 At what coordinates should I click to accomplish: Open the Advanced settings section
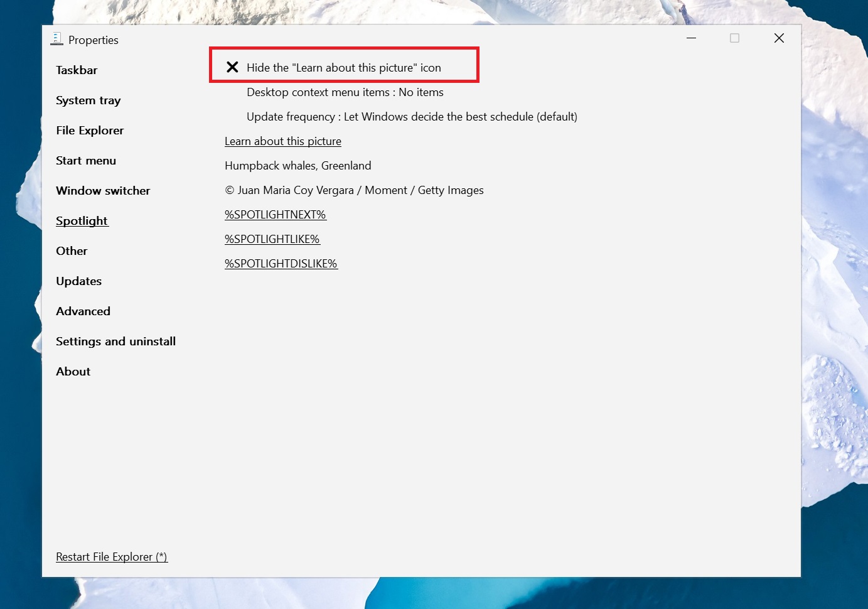click(x=83, y=311)
